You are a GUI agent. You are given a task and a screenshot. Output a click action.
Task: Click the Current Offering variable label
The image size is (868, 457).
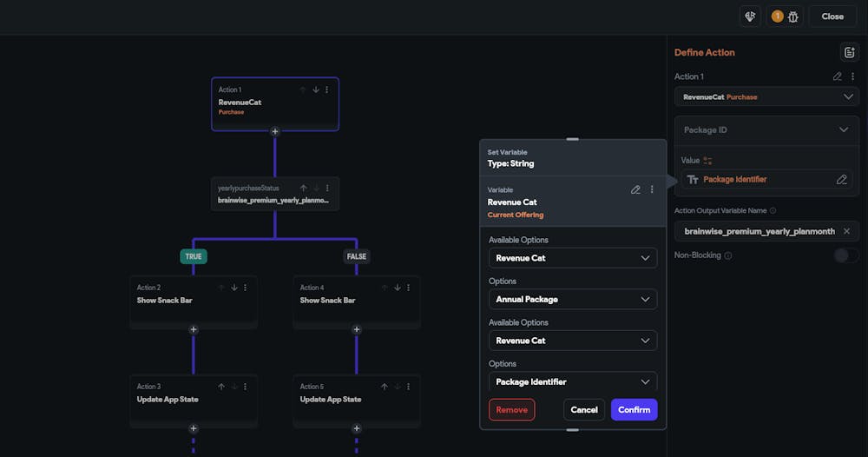pos(516,215)
